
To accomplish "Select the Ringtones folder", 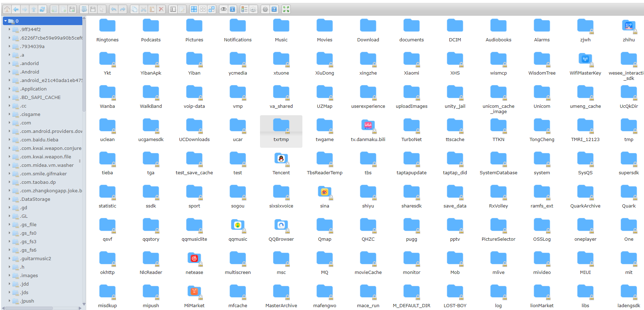I will click(x=107, y=30).
